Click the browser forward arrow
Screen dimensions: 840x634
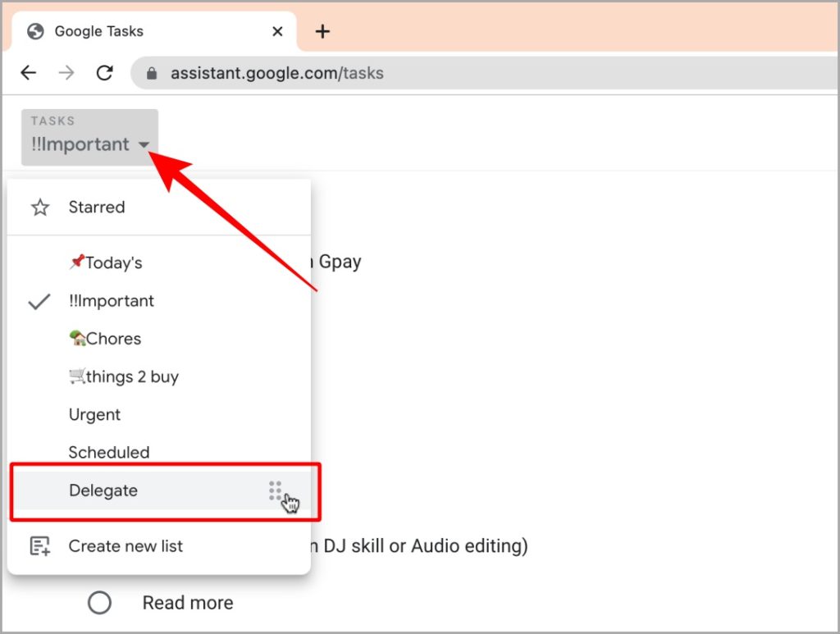point(66,72)
